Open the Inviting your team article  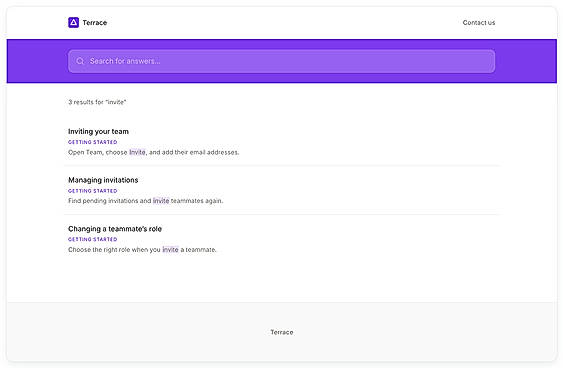coord(98,131)
